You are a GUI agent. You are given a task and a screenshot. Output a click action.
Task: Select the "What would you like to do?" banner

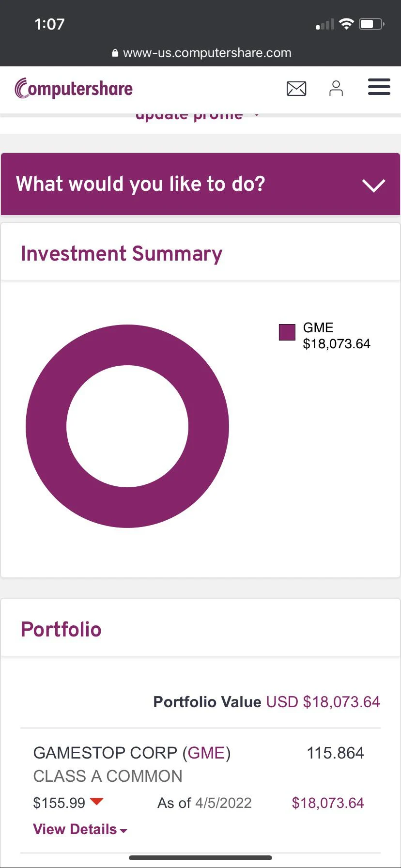coord(140,184)
